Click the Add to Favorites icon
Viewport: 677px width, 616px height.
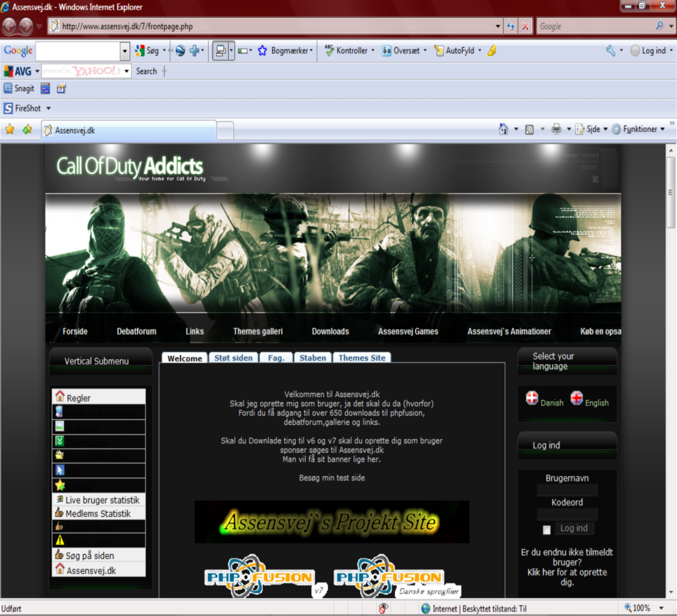pos(27,129)
